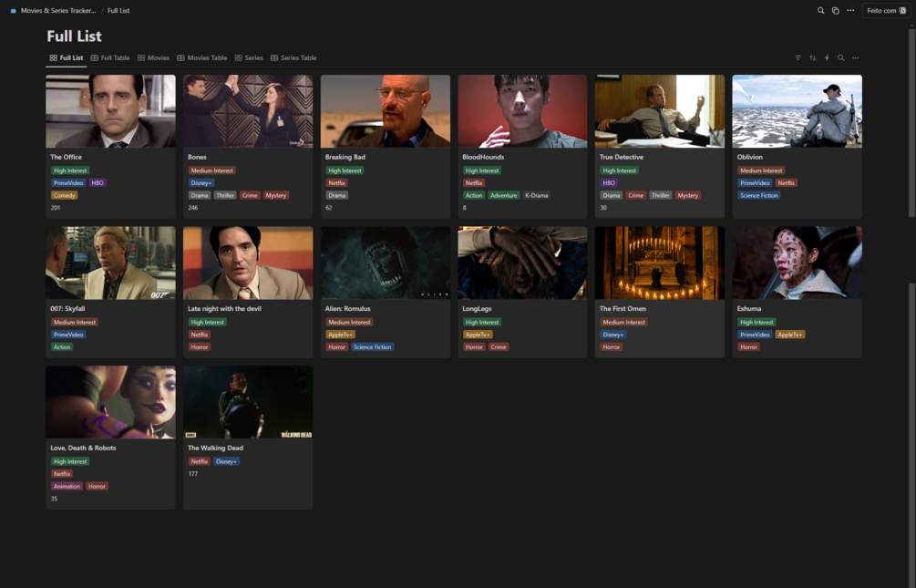This screenshot has width=916, height=588.
Task: Click the Disney+ tag on The Walking Dead
Action: pyautogui.click(x=226, y=462)
